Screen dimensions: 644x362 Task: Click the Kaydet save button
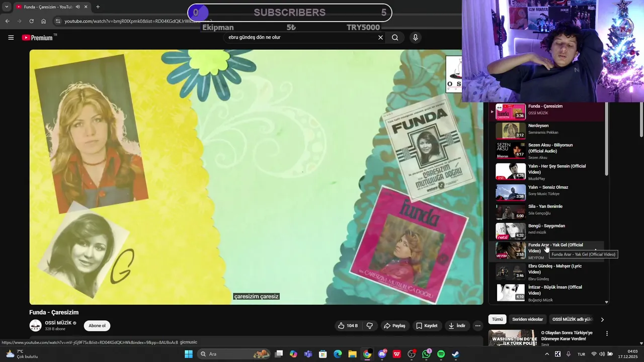pyautogui.click(x=427, y=326)
